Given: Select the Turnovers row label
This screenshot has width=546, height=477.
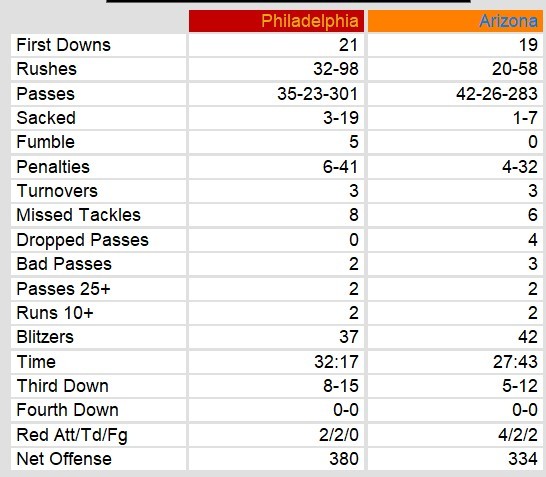Looking at the screenshot, I should (57, 191).
